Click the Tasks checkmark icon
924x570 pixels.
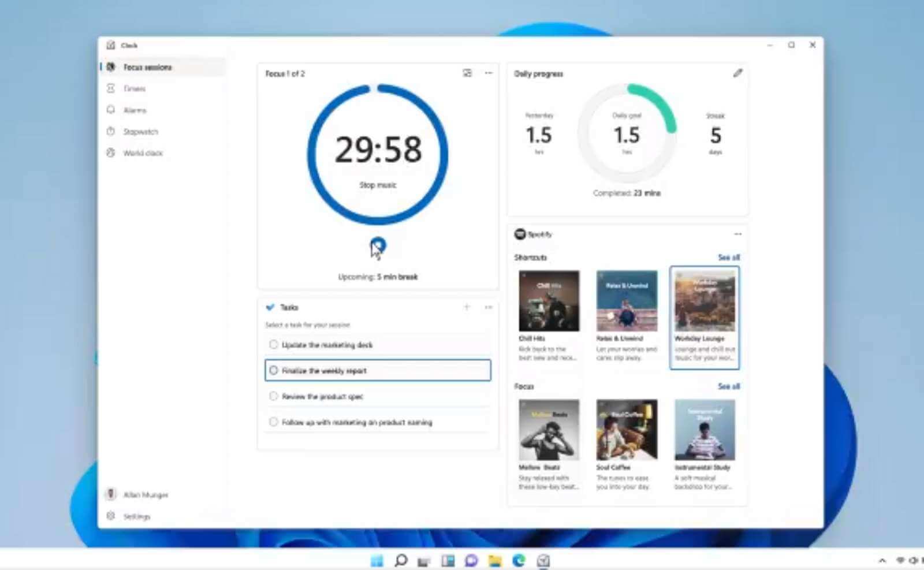[270, 307]
